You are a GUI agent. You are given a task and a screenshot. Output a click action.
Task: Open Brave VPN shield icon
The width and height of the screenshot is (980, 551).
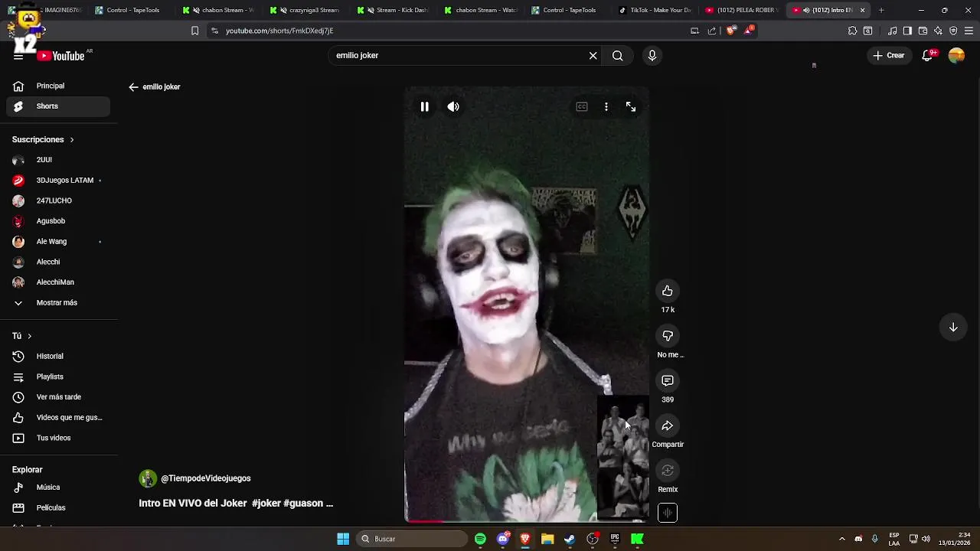tap(953, 31)
